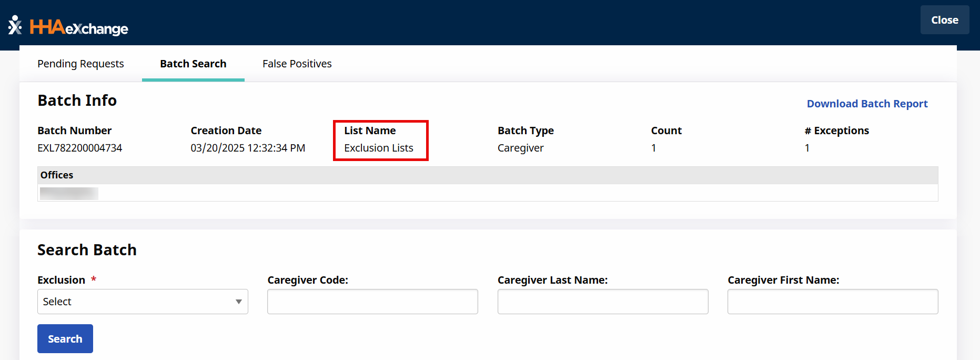Focus the Caregiver Code input field

(372, 302)
